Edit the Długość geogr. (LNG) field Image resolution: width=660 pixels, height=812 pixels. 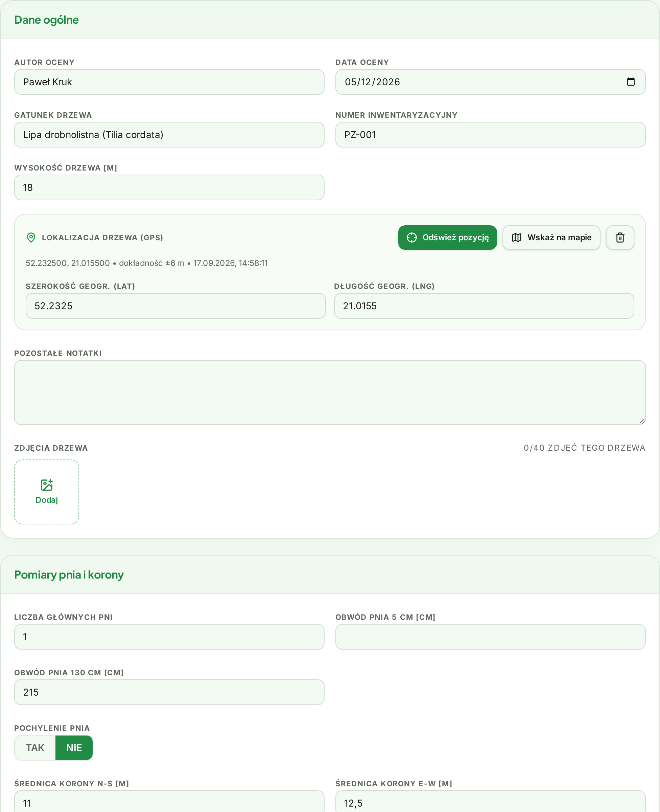point(484,306)
